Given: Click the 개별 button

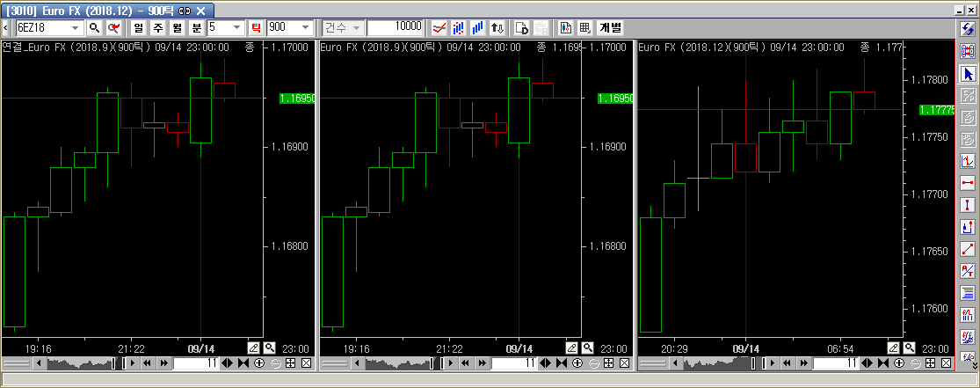Looking at the screenshot, I should (611, 27).
